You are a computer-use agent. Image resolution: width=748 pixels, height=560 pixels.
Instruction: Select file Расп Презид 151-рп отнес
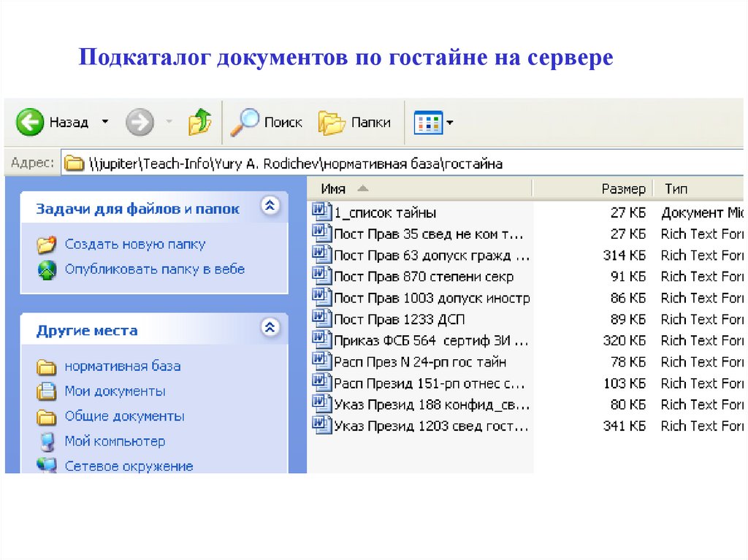tap(429, 383)
